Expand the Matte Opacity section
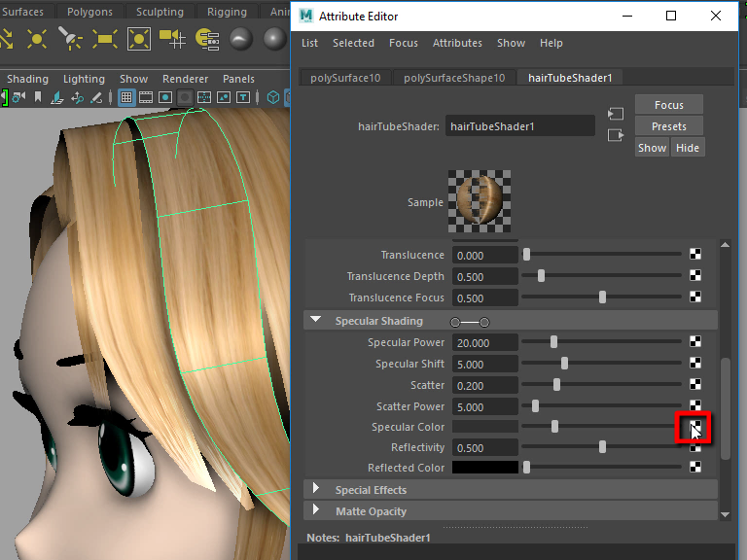 [315, 509]
